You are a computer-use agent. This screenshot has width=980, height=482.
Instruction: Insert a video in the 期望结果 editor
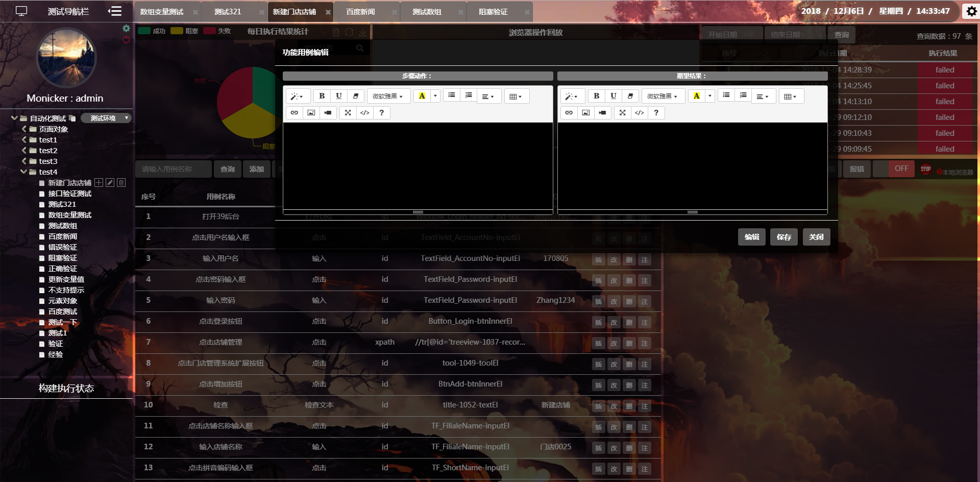tap(603, 113)
